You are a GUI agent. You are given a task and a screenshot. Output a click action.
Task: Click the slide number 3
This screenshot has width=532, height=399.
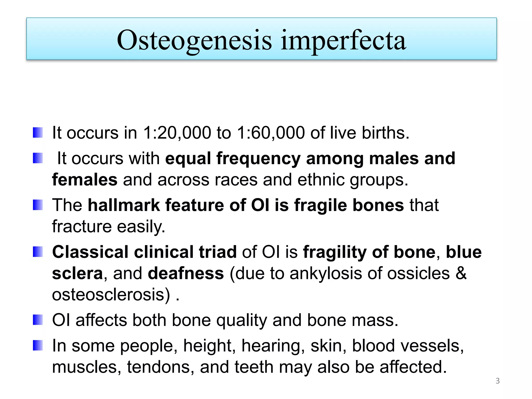coord(497,381)
